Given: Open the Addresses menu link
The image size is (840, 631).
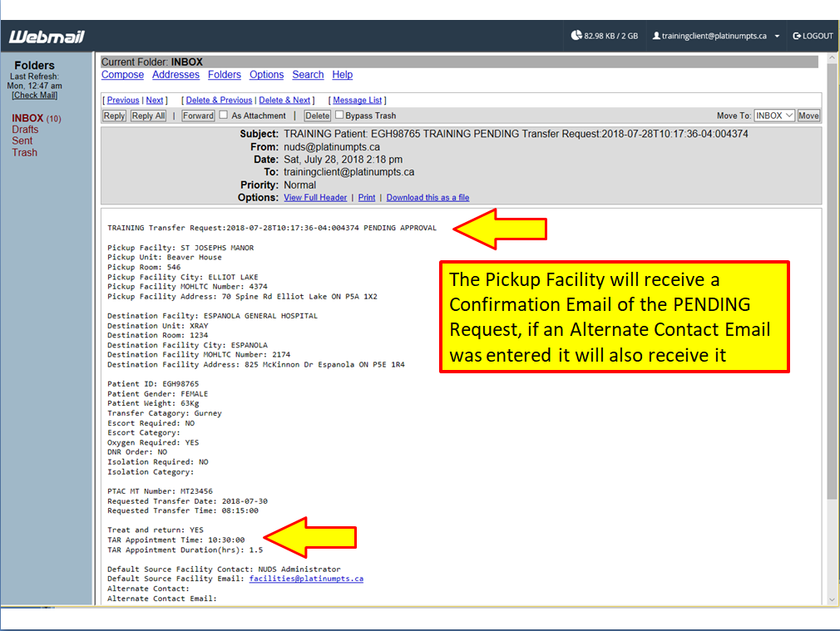Looking at the screenshot, I should pyautogui.click(x=175, y=75).
